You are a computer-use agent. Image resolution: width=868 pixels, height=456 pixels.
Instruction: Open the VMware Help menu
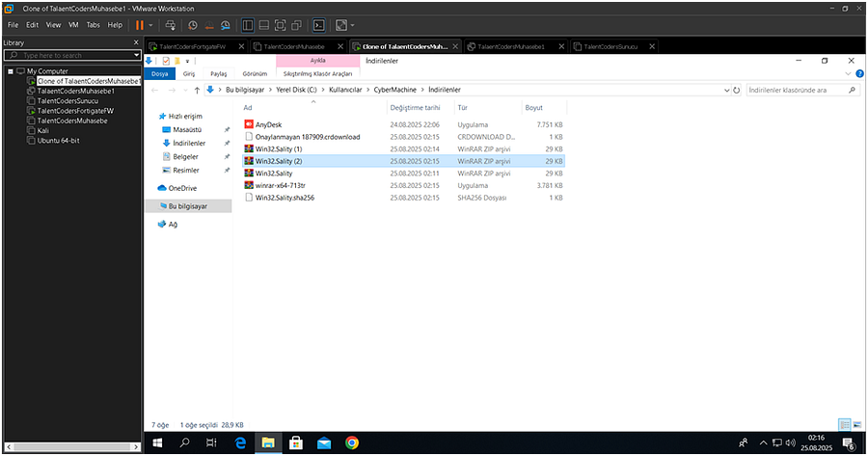click(x=115, y=25)
